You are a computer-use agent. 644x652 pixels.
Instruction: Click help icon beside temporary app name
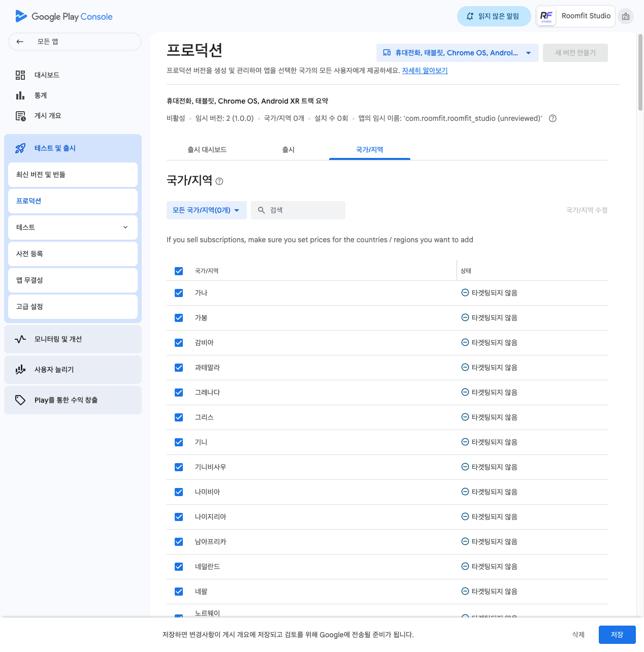[553, 118]
